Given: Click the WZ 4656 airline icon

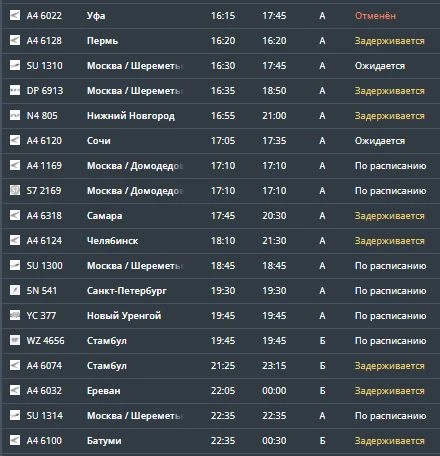Looking at the screenshot, I should pyautogui.click(x=15, y=340).
